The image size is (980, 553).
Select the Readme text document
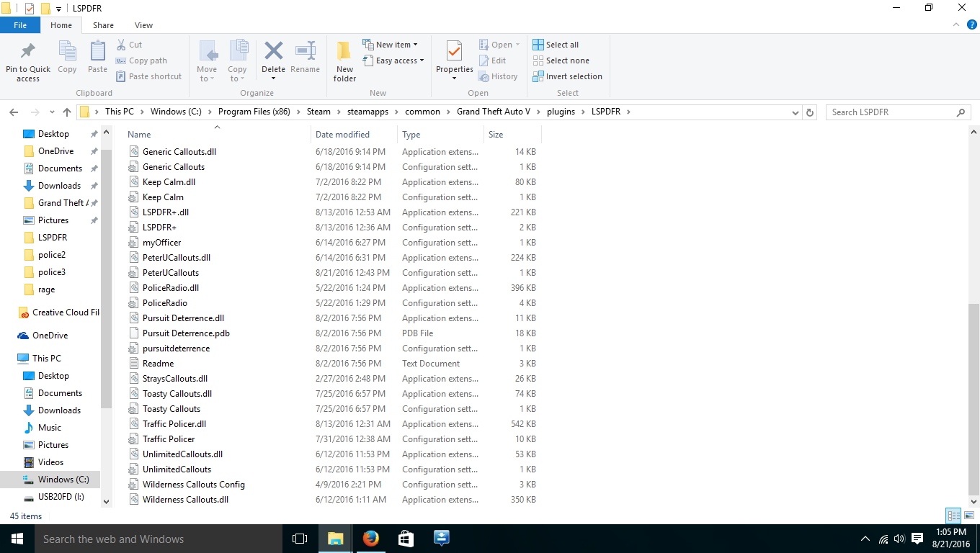[x=158, y=364]
